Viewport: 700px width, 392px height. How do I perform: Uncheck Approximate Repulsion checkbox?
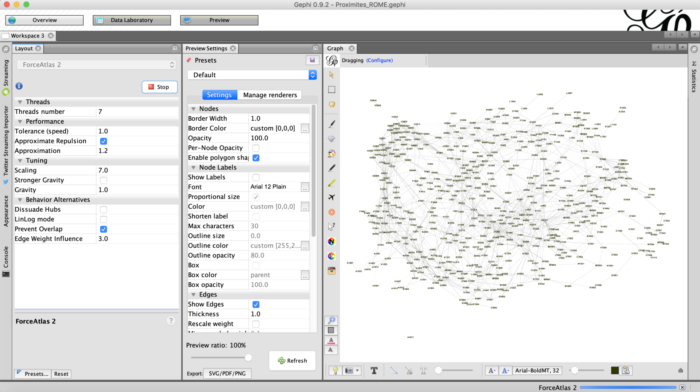pyautogui.click(x=104, y=141)
